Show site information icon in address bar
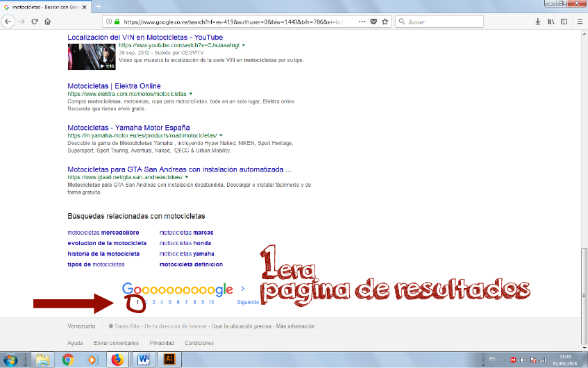Image resolution: width=588 pixels, height=368 pixels. (x=109, y=22)
